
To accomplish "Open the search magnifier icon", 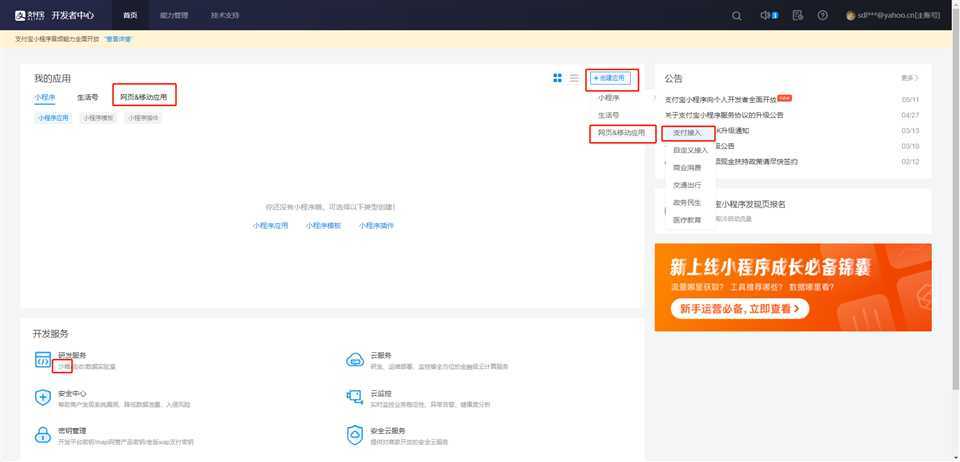I will coord(737,16).
